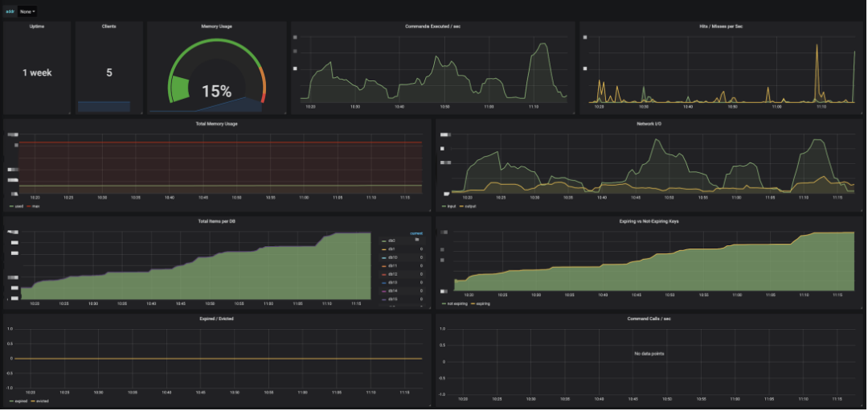Select db14 in the items legend
This screenshot has width=868, height=411.
(x=392, y=291)
